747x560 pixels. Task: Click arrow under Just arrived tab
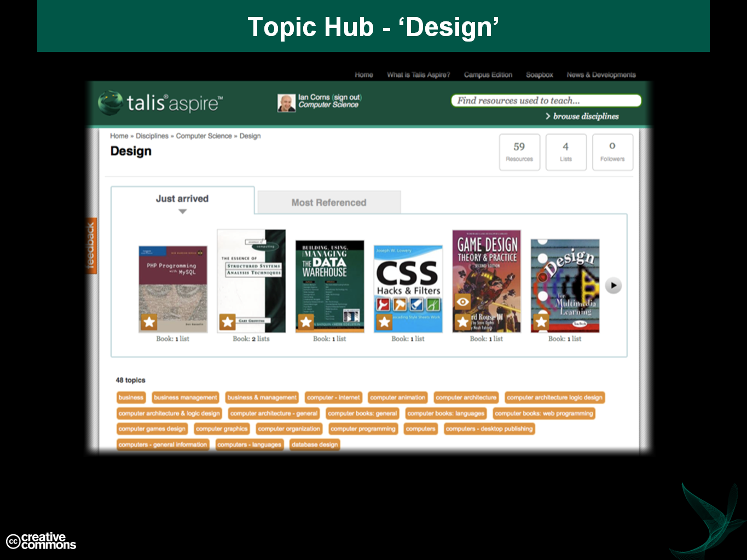coord(182,212)
